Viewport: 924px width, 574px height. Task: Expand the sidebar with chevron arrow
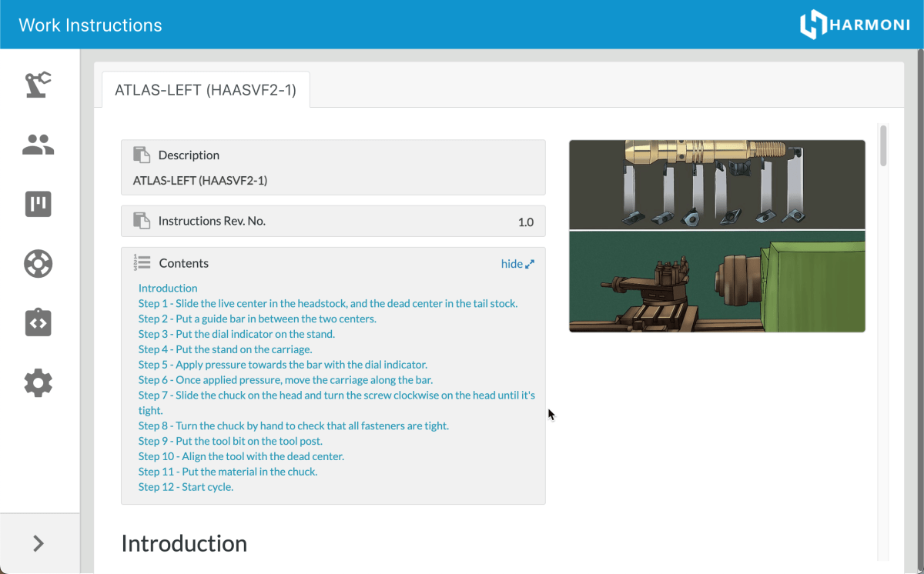[38, 543]
